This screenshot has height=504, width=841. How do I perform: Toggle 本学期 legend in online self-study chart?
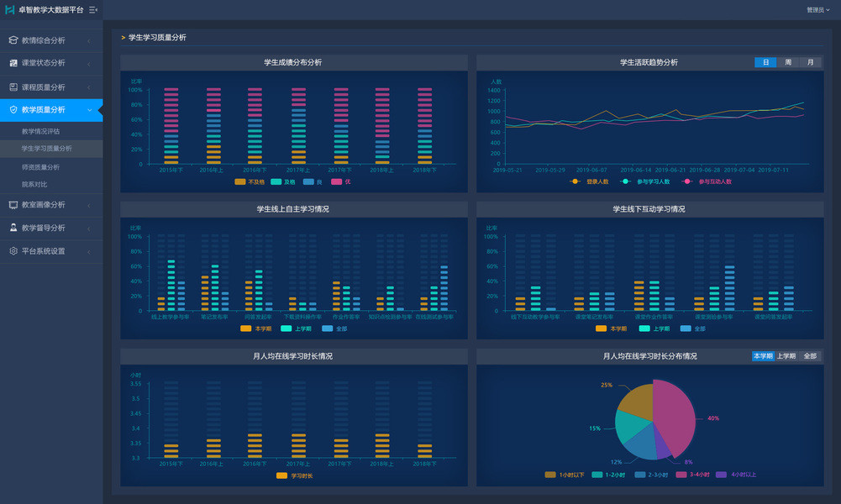256,328
